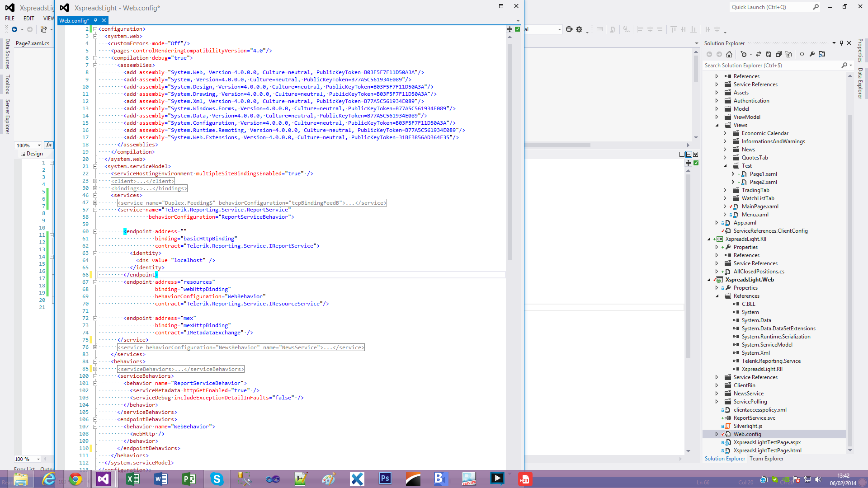Open Internet Explorer from the taskbar
This screenshot has height=488, width=868.
48,479
